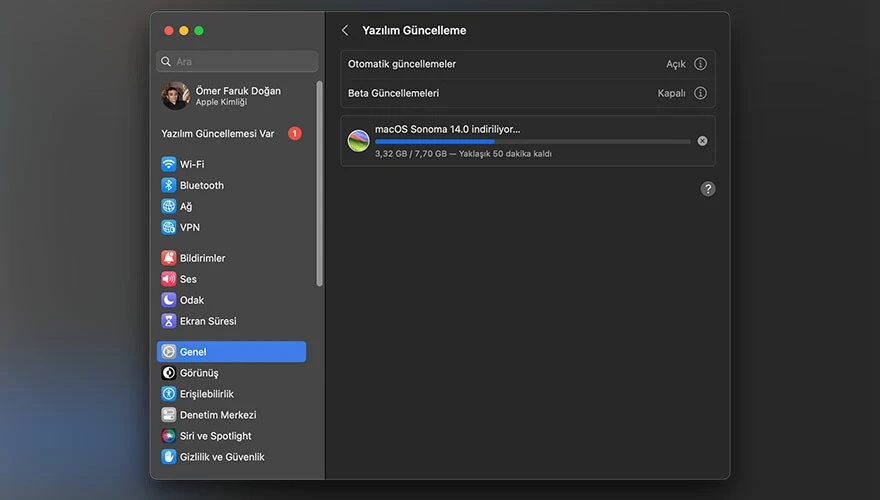Click the Ses speaker icon

click(x=168, y=279)
